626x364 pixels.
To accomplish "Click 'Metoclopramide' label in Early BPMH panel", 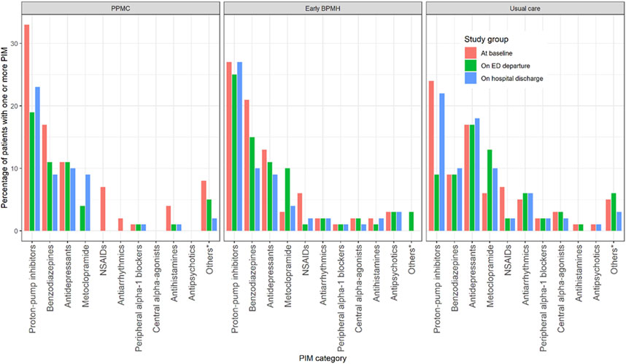I will (288, 276).
